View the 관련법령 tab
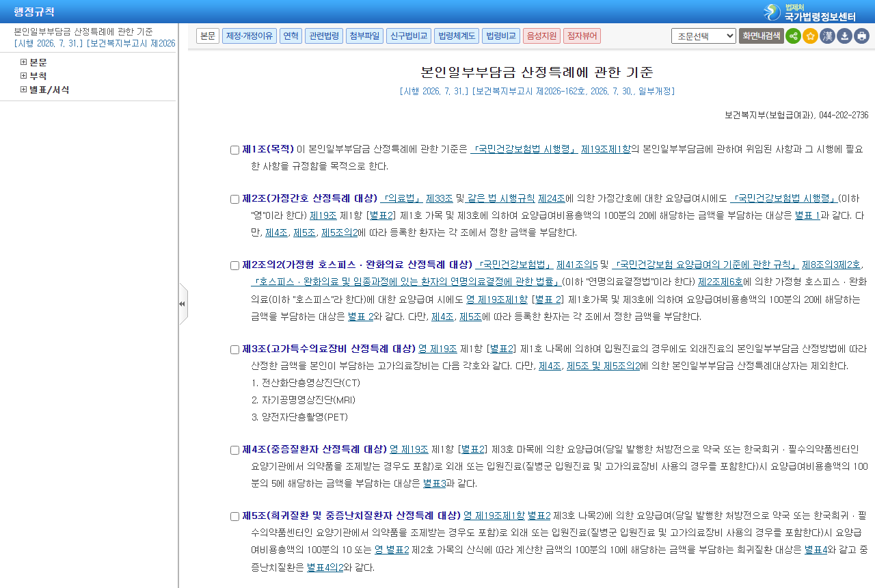 pyautogui.click(x=324, y=36)
